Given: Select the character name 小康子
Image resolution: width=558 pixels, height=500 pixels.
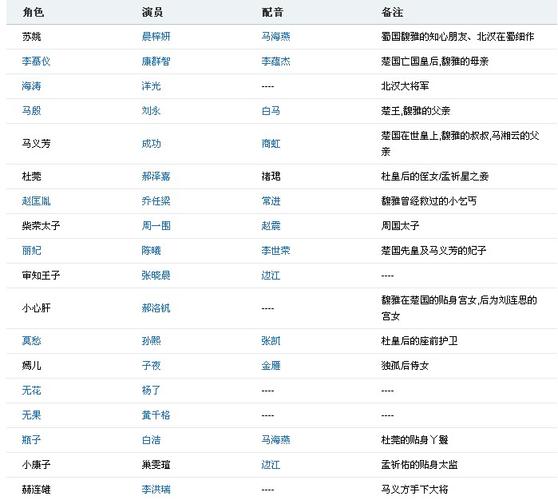Looking at the screenshot, I should coord(36,464).
